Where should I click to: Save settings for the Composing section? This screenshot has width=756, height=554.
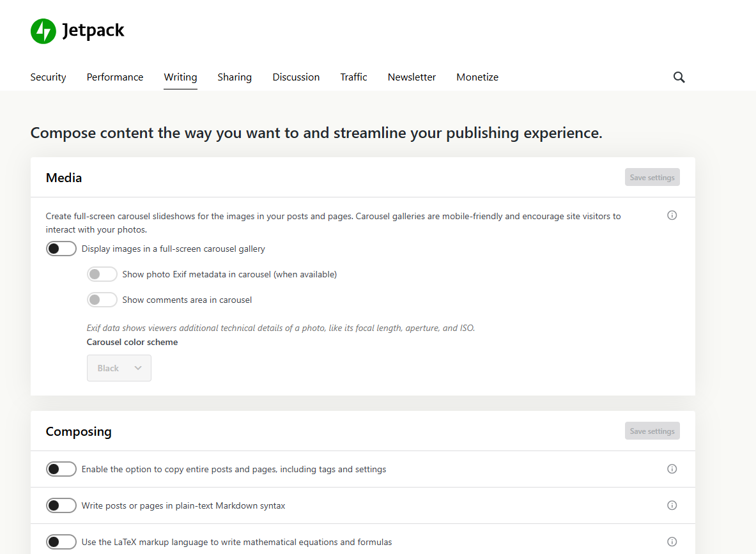point(652,431)
